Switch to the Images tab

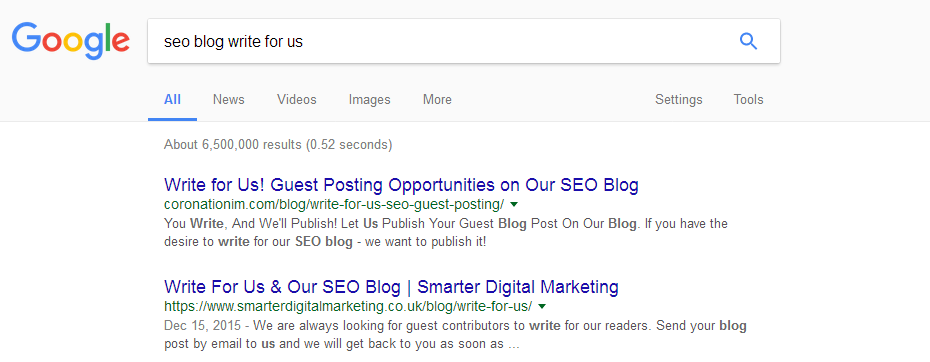coord(370,100)
